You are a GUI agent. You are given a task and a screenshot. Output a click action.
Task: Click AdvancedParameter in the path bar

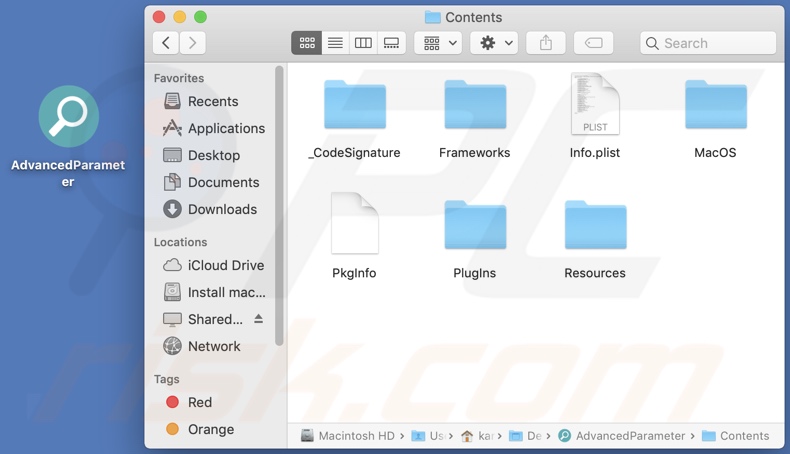(622, 436)
